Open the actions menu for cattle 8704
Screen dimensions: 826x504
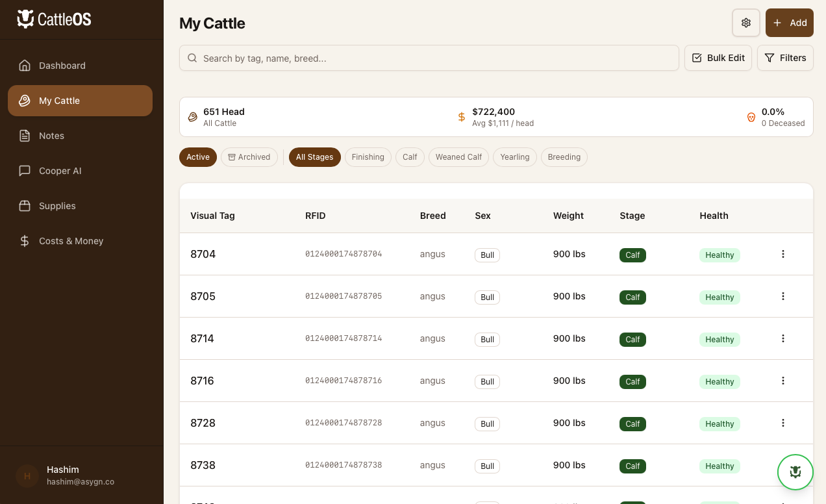782,254
